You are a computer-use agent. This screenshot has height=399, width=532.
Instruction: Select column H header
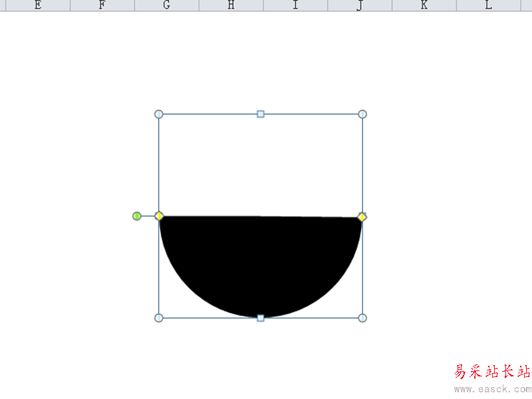(x=231, y=5)
